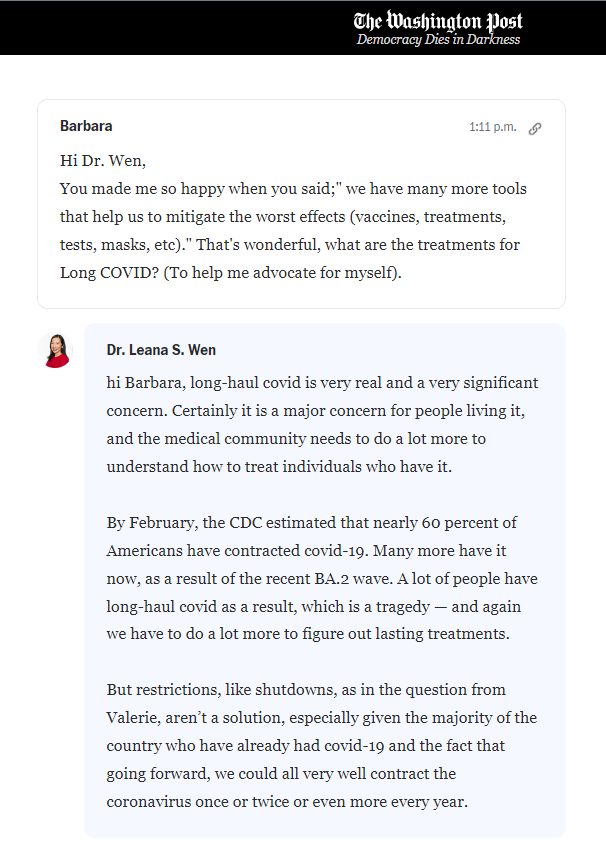This screenshot has height=855, width=606.
Task: Click the Dr. Leana S. Wen author name
Action: click(x=161, y=350)
